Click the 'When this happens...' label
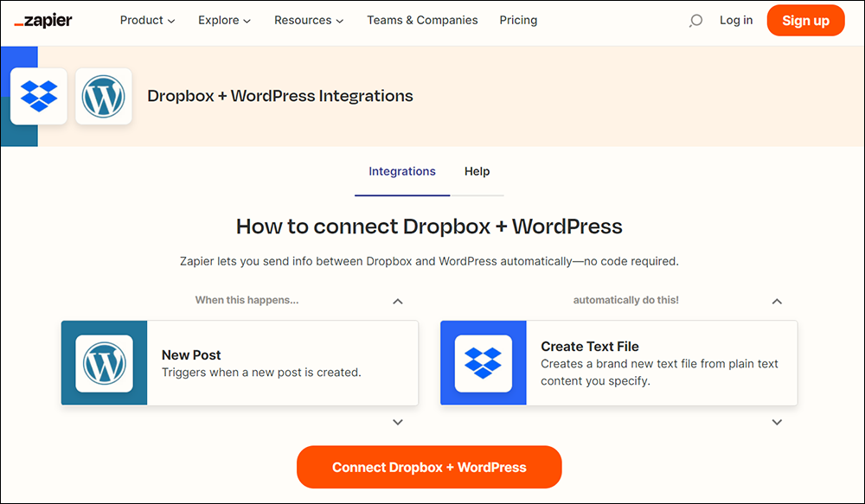Screen dimensions: 865x504 tap(247, 300)
